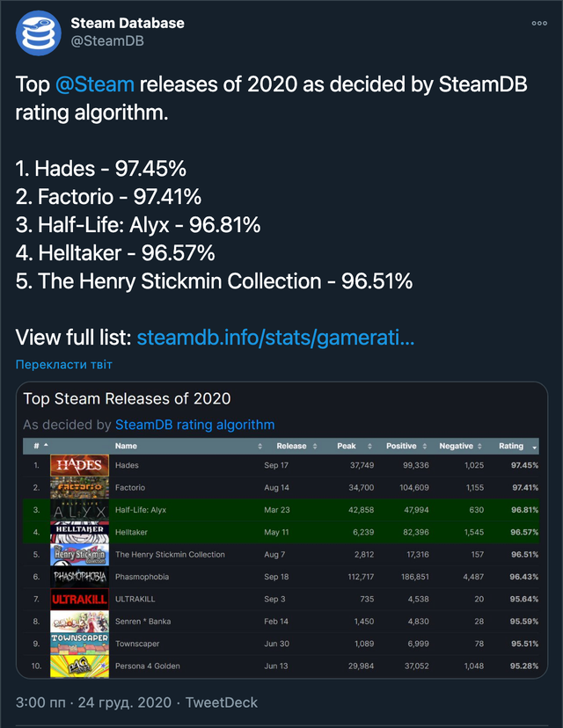Viewport: 563px width, 728px height.
Task: Open the tweet's three-dot more menu
Action: point(539,24)
